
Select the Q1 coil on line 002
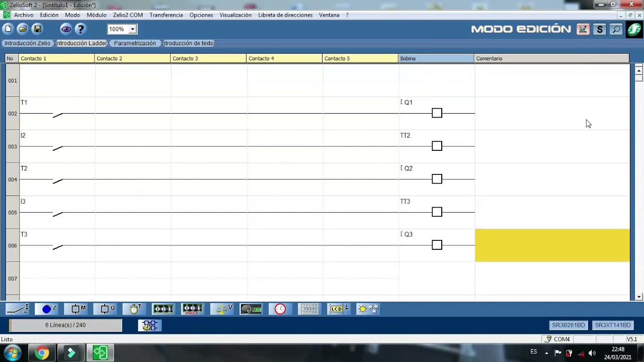click(437, 113)
